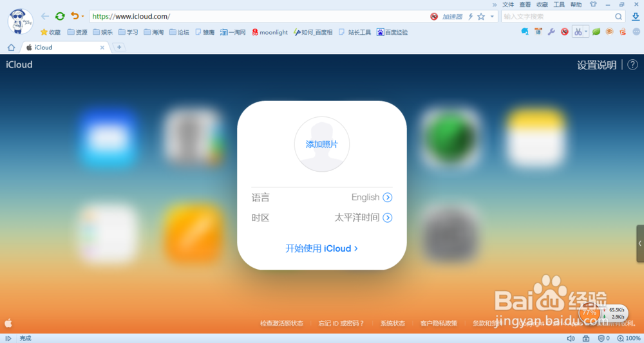
Task: Open the 如何_百度相 bookmark
Action: pos(313,32)
